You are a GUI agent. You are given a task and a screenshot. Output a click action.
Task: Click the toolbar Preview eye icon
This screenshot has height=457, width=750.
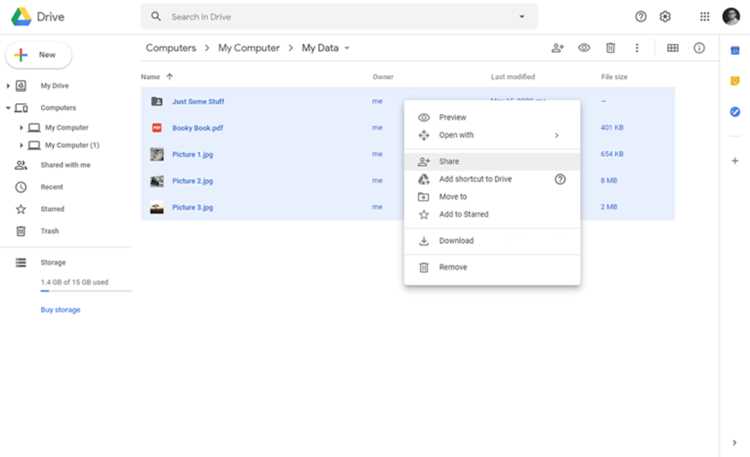coord(584,48)
